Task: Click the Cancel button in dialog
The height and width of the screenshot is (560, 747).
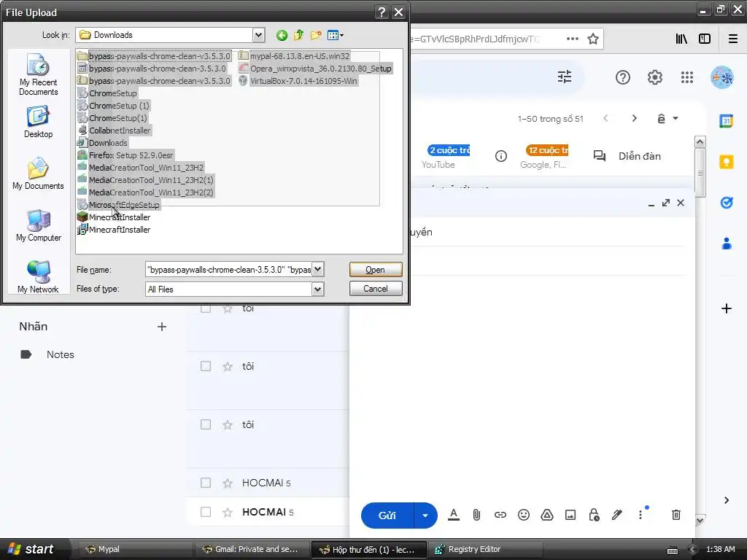Action: click(x=376, y=289)
